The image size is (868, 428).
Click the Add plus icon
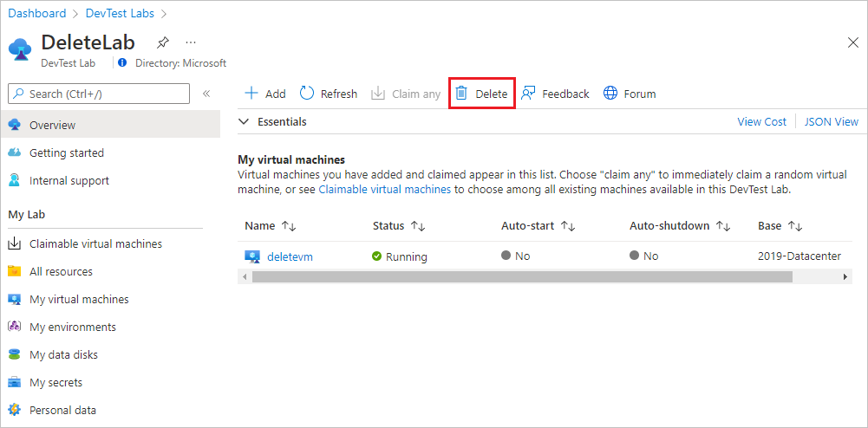pos(251,94)
